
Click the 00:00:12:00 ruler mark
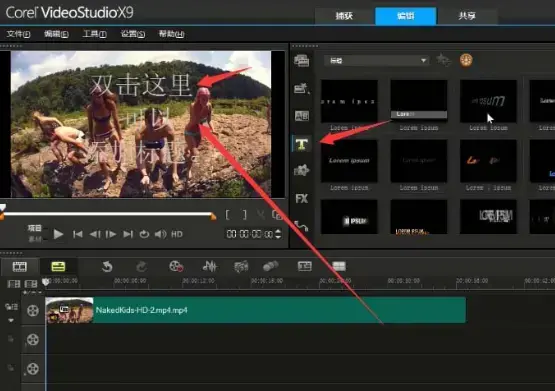199,281
